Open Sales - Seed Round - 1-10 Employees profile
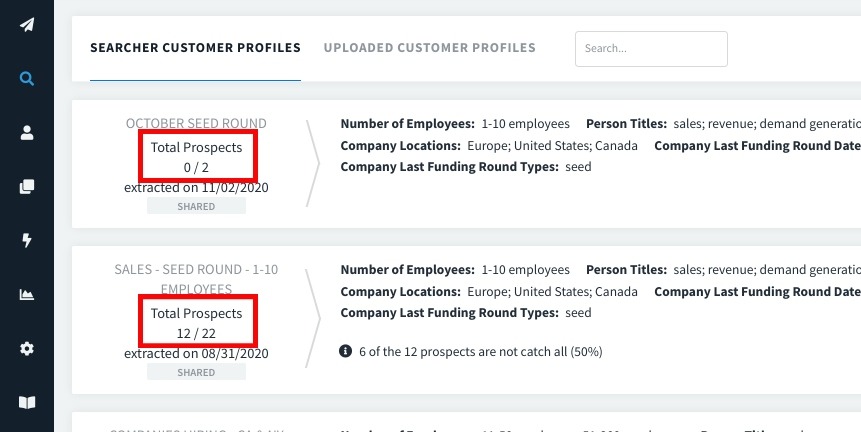This screenshot has width=861, height=432. point(196,279)
